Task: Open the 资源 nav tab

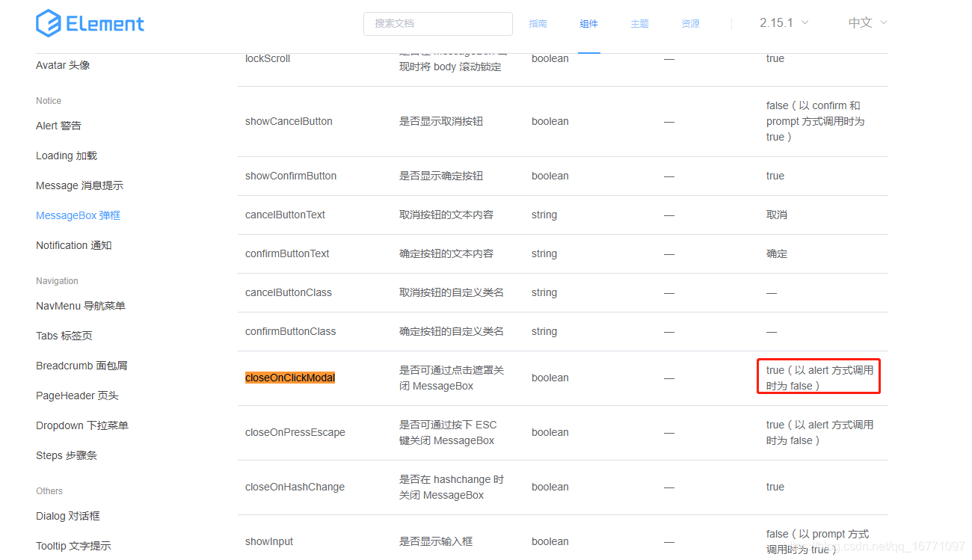Action: pos(691,24)
